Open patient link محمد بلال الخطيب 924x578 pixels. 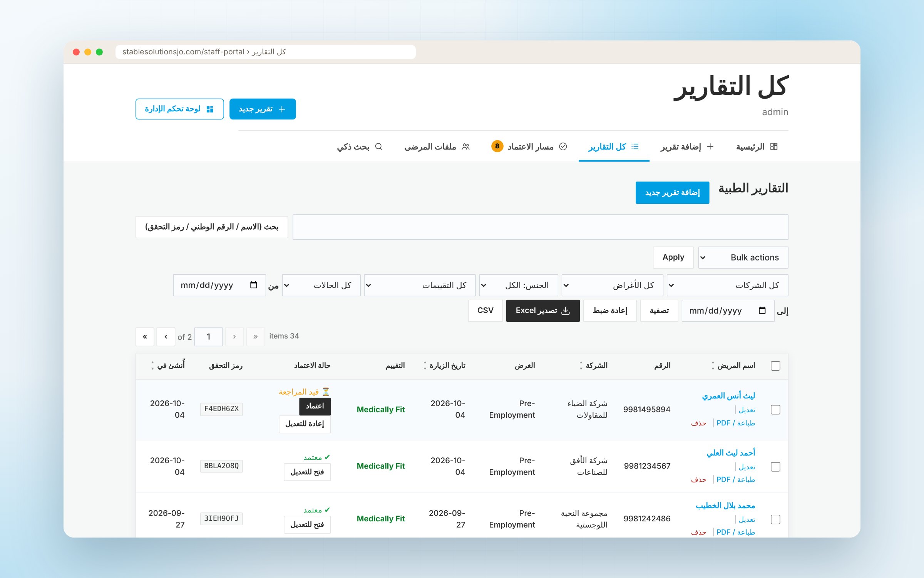pos(725,506)
